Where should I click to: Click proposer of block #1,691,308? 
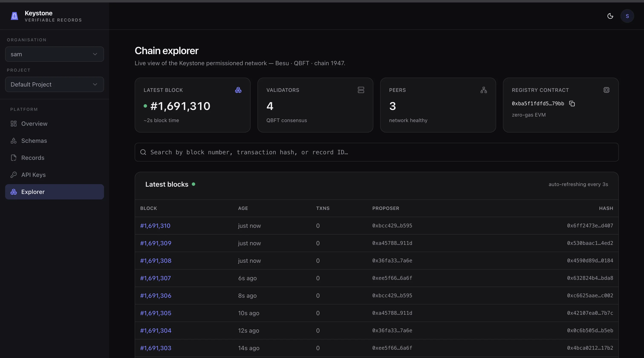[x=392, y=261]
